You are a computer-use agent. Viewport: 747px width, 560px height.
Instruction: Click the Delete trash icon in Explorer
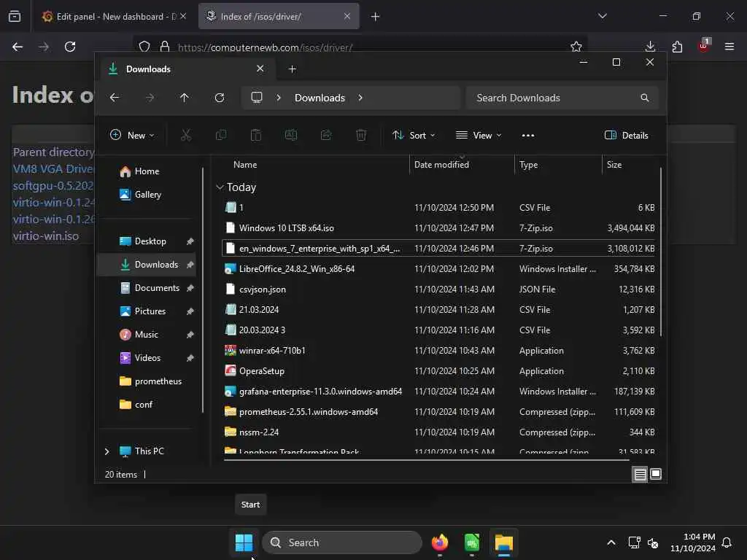(361, 135)
